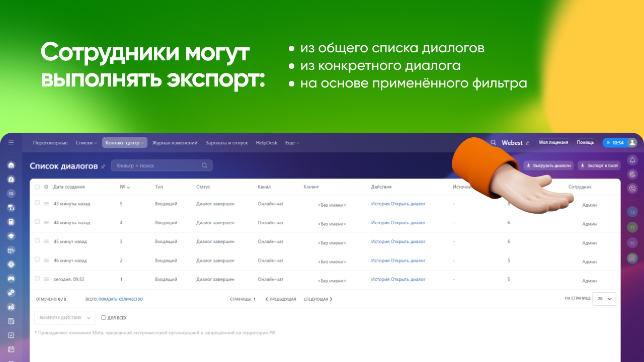Open search in the top navigation bar
The image size is (644, 362).
(493, 142)
